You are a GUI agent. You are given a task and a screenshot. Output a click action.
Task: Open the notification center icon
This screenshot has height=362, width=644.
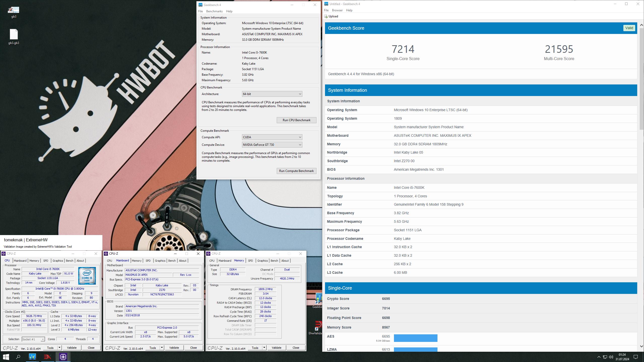[635, 357]
